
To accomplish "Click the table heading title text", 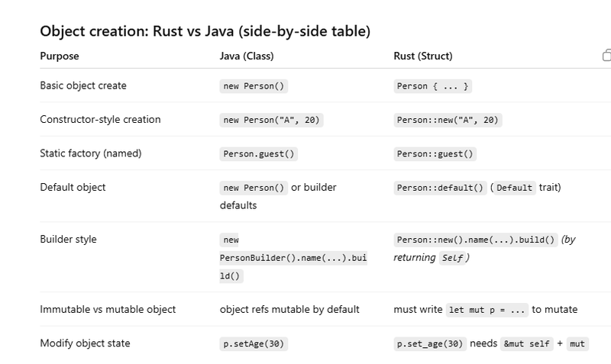I will (205, 31).
